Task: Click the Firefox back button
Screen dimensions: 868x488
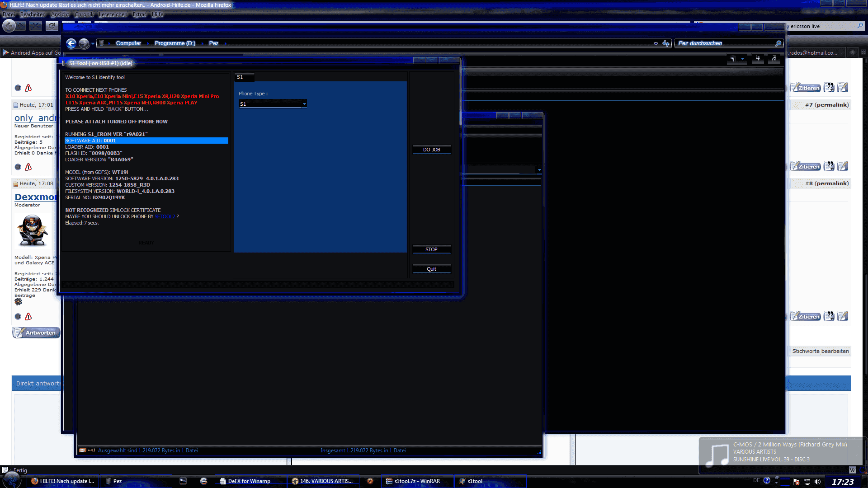Action: 9,26
